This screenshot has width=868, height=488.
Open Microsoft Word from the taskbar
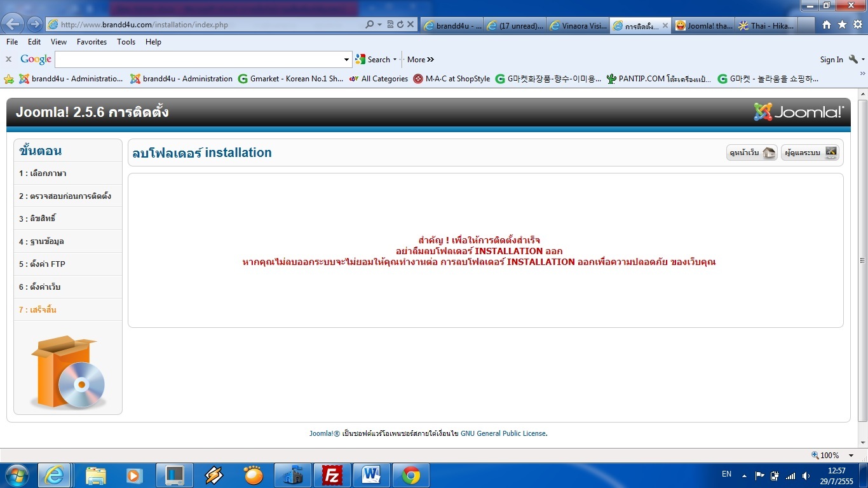pos(370,475)
